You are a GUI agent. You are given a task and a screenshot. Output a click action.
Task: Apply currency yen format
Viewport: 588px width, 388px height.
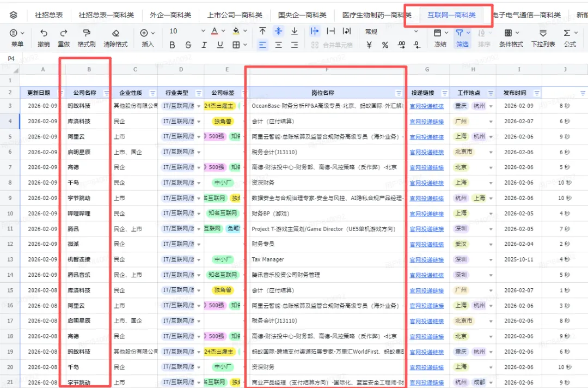click(369, 45)
